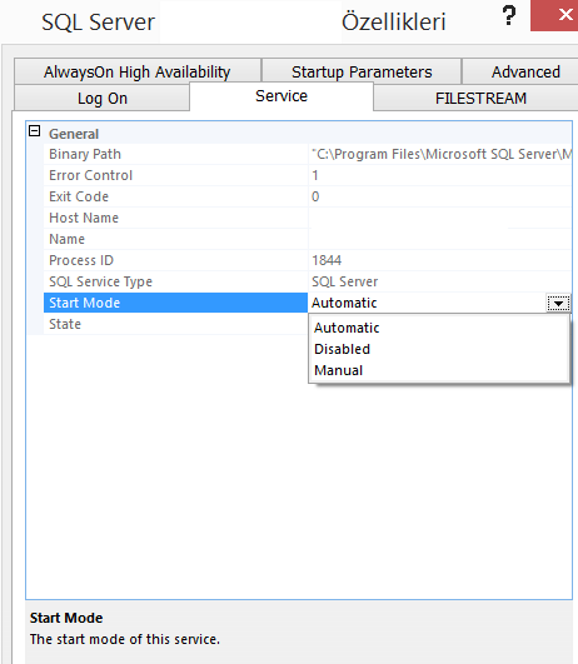The height and width of the screenshot is (664, 578).
Task: Select the Binary Path property row
Action: click(307, 154)
